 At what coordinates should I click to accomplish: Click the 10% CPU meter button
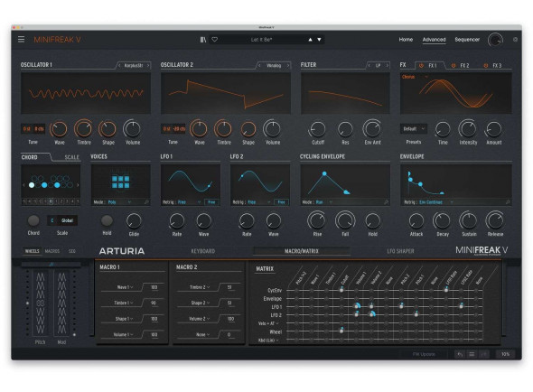(x=505, y=354)
